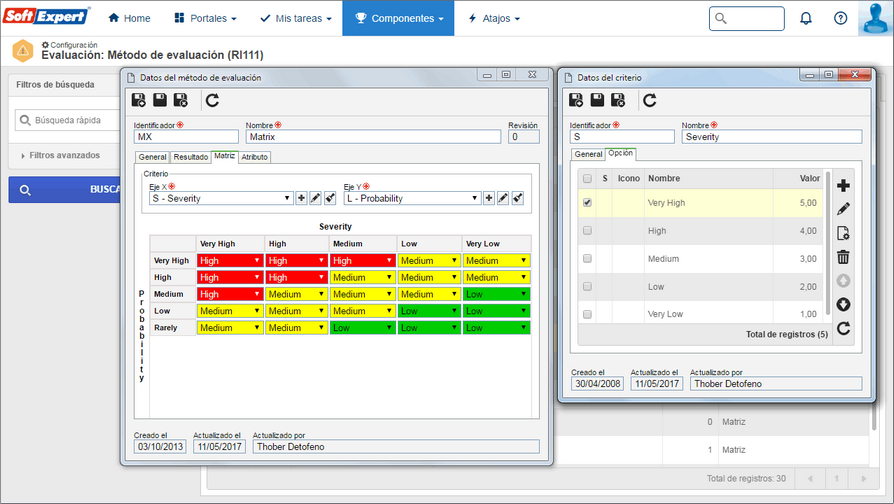894x504 pixels.
Task: Uncheck the Very High option checkbox
Action: (587, 202)
